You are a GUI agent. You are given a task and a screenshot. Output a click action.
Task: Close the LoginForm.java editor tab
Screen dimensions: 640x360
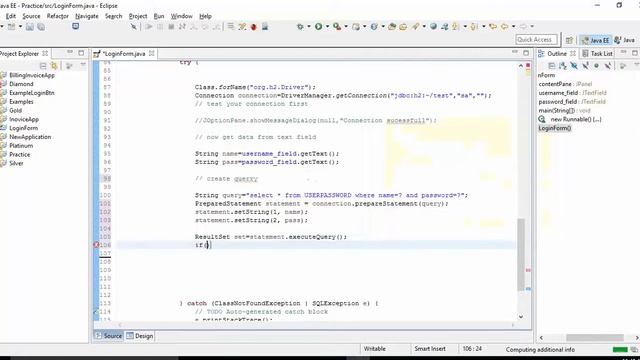151,53
